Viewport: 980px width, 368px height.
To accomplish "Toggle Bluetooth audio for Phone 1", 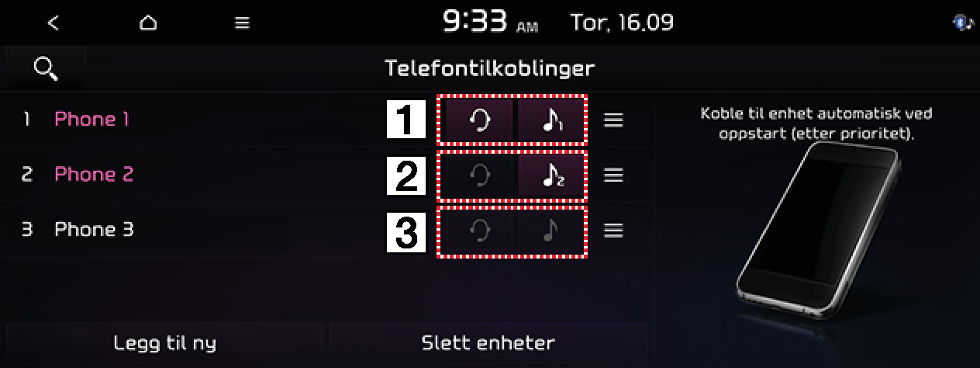I will 550,120.
